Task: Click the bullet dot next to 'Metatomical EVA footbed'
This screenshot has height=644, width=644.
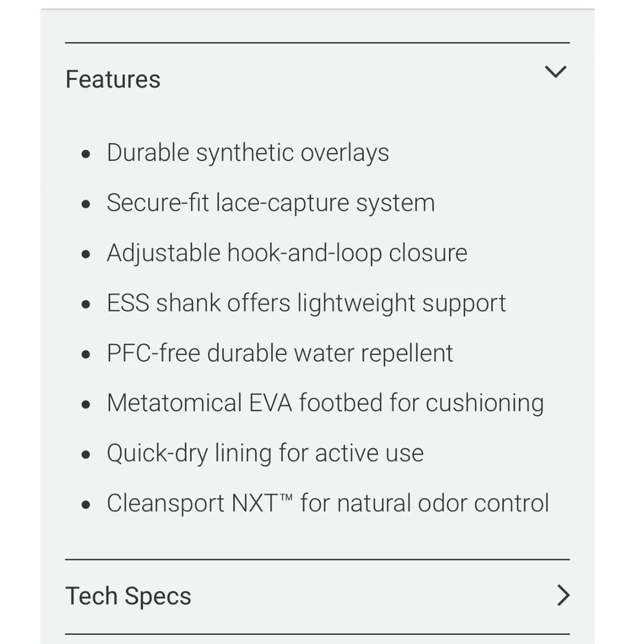Action: (x=86, y=404)
